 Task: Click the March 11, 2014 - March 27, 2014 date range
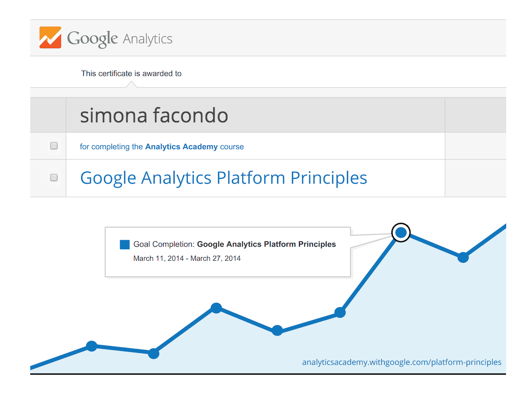(187, 259)
